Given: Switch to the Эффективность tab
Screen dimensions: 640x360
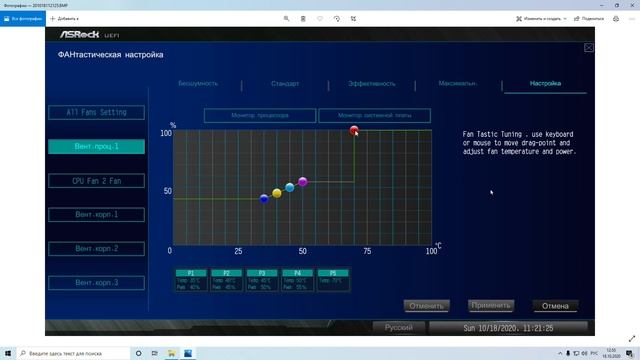Looking at the screenshot, I should [372, 83].
